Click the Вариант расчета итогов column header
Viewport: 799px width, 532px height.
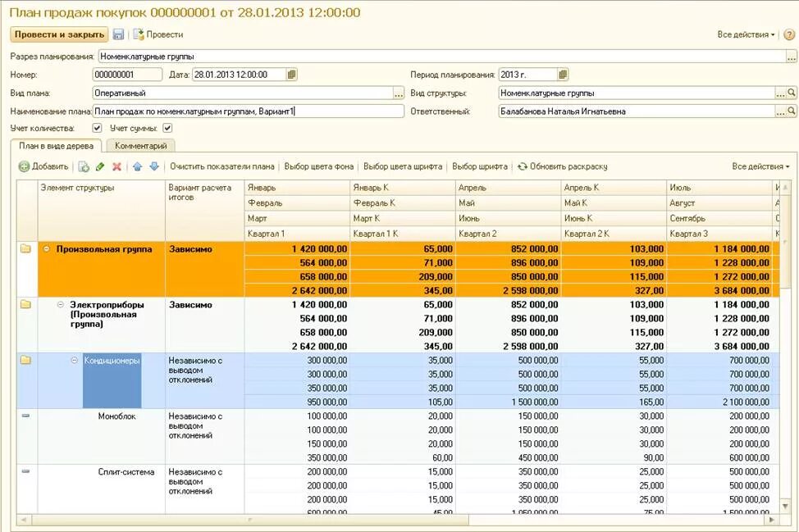[205, 210]
